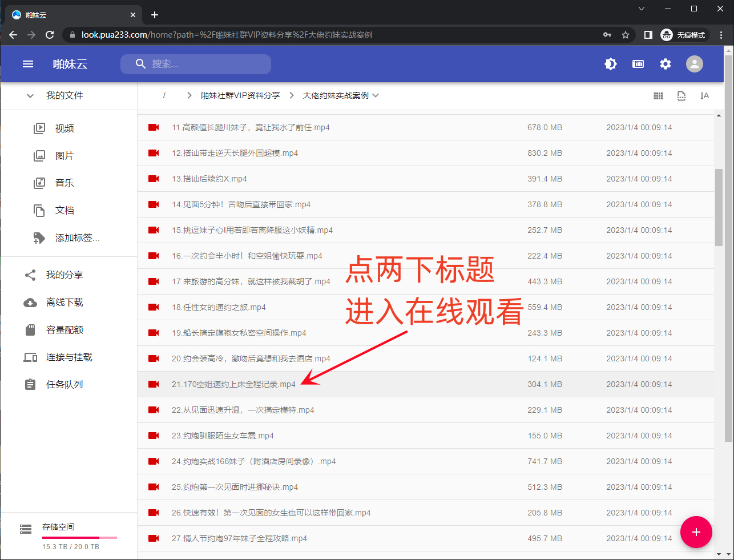Open the Music category in sidebar
The image size is (734, 560).
(x=64, y=183)
